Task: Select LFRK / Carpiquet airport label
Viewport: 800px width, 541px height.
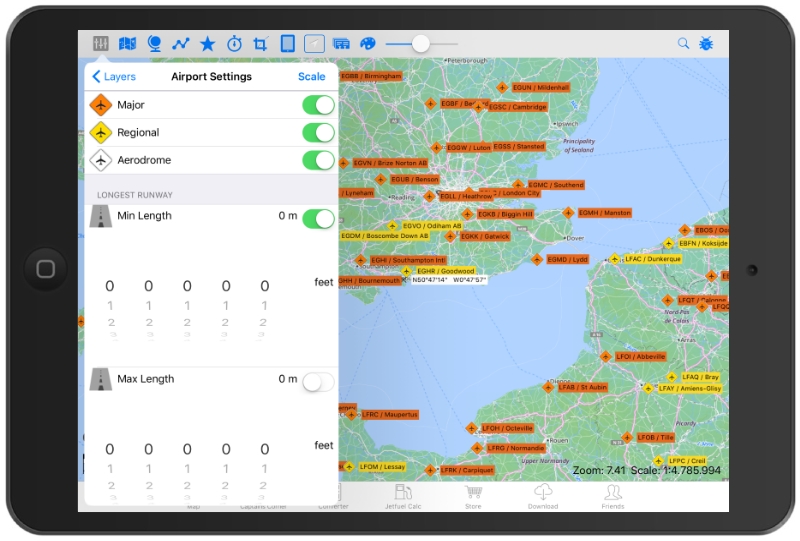Action: coord(467,470)
